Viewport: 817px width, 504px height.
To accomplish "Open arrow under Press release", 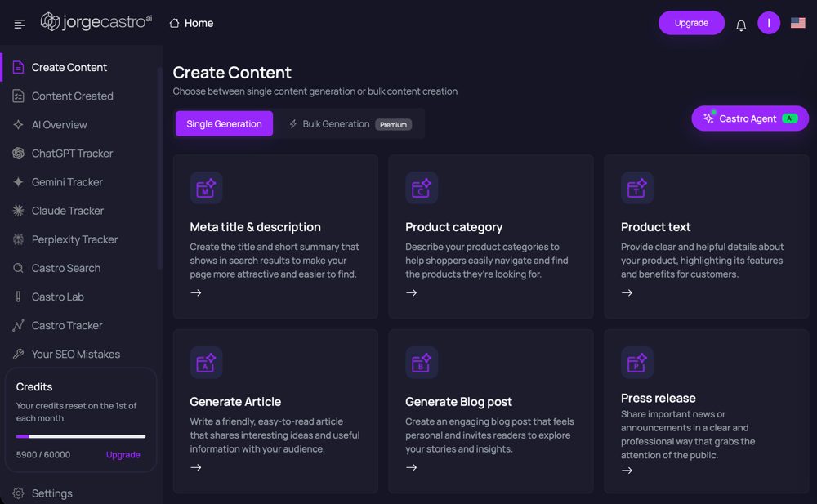I will click(x=627, y=471).
